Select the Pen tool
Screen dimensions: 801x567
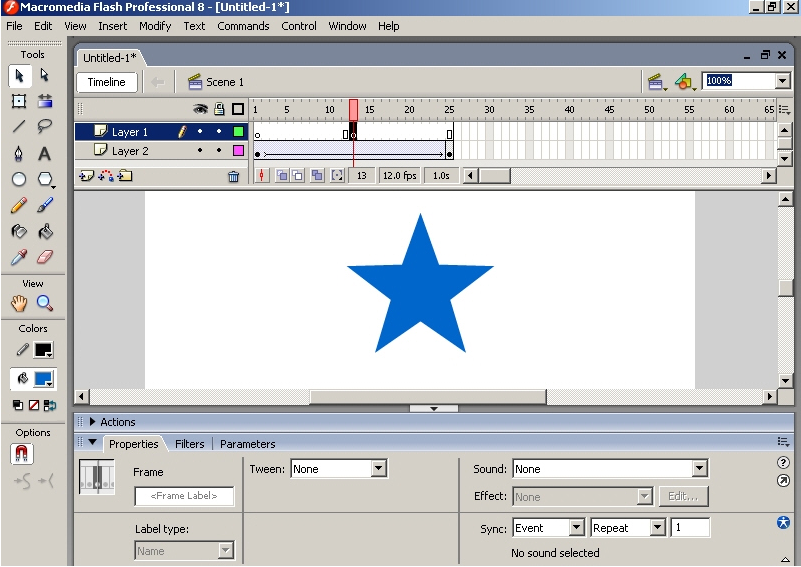19,153
